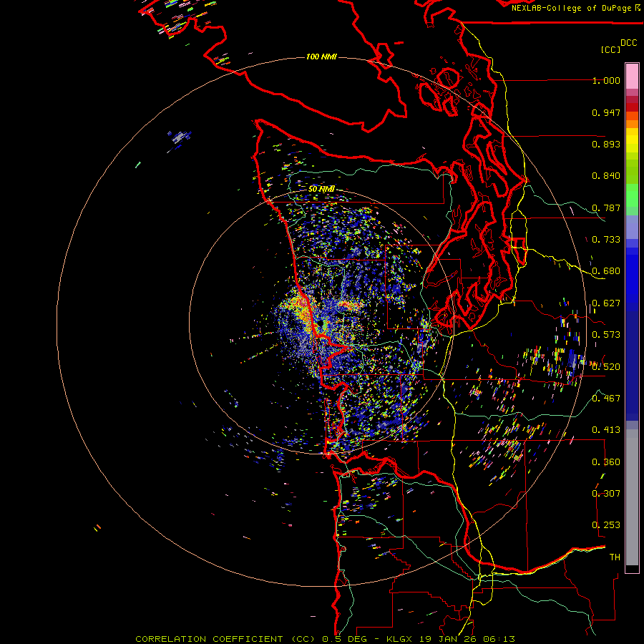This screenshot has width=644, height=644.
Task: Click the KLGX radar site center dot
Action: pos(320,324)
